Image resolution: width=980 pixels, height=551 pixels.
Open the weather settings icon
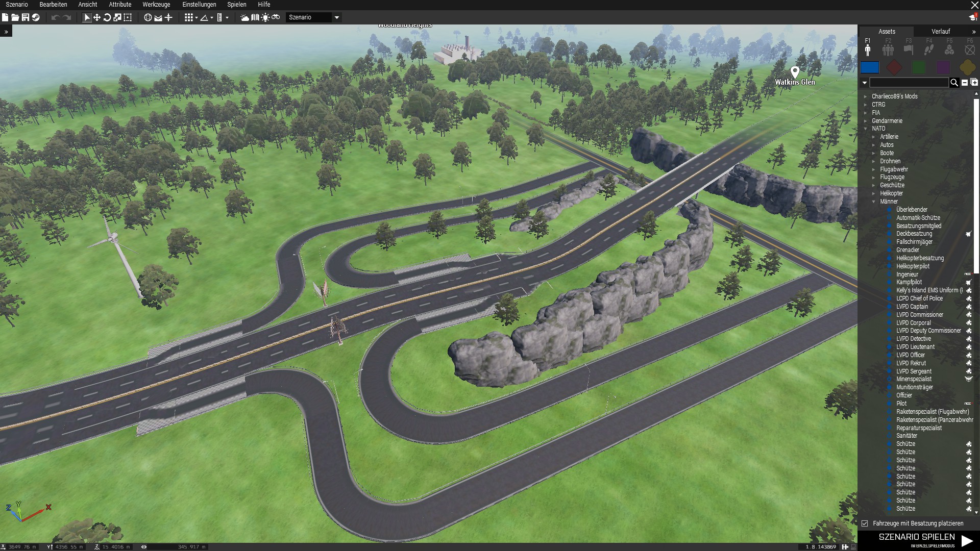coord(245,17)
